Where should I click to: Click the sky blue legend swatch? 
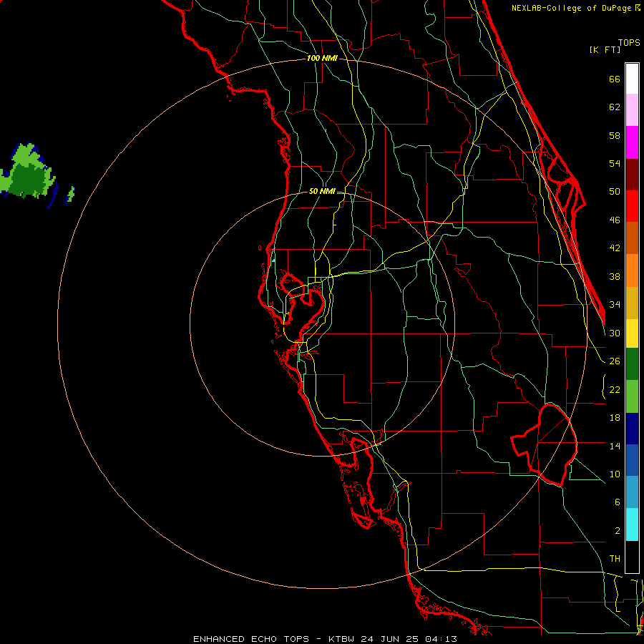pos(632,492)
